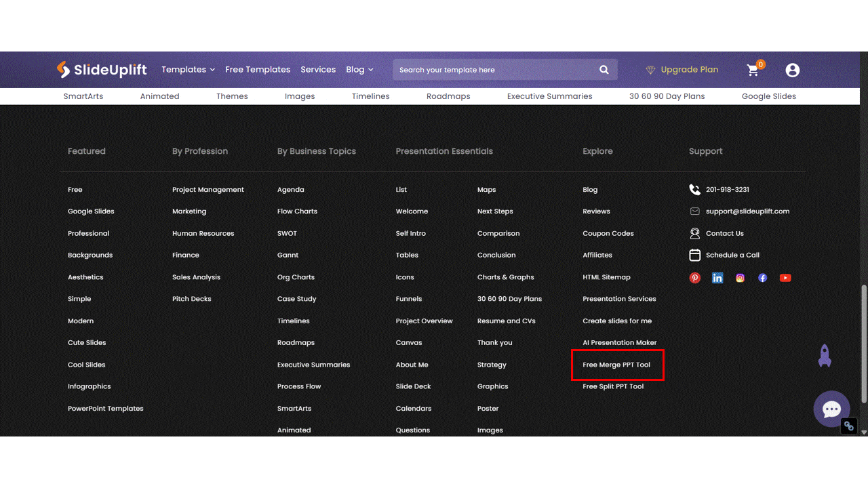Expand the Blog dropdown
The height and width of the screenshot is (488, 868).
[359, 69]
